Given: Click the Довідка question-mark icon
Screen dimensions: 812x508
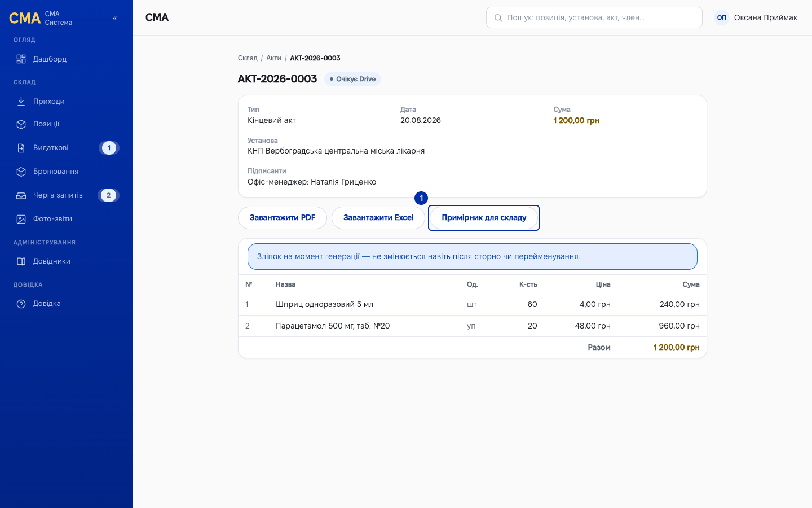Looking at the screenshot, I should 21,304.
